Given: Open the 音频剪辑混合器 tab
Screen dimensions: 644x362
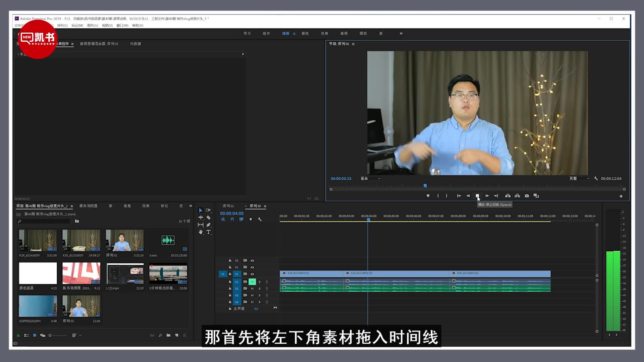Looking at the screenshot, I should [99, 44].
